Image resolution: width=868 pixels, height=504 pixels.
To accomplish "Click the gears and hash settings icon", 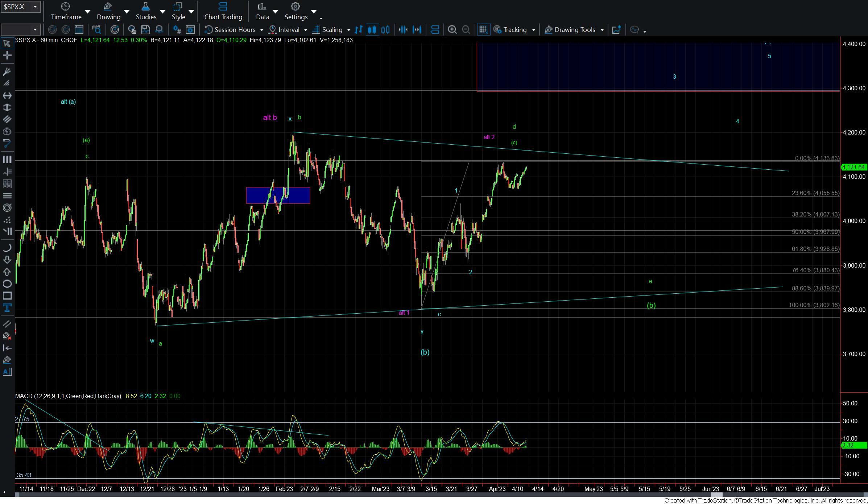I will [x=177, y=30].
